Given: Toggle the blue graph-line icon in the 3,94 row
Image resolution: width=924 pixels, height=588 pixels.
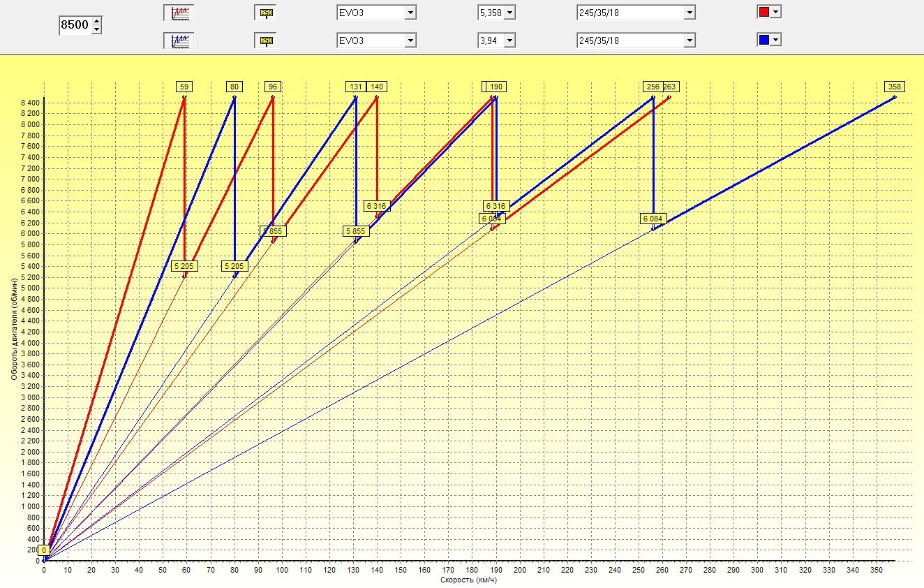Looking at the screenshot, I should 180,41.
